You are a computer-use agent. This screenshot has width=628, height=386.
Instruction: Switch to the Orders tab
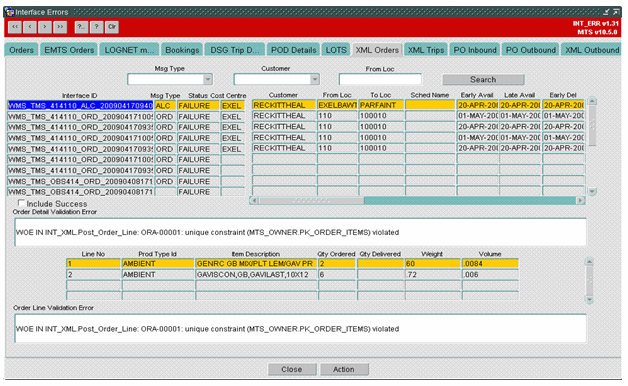(22, 50)
